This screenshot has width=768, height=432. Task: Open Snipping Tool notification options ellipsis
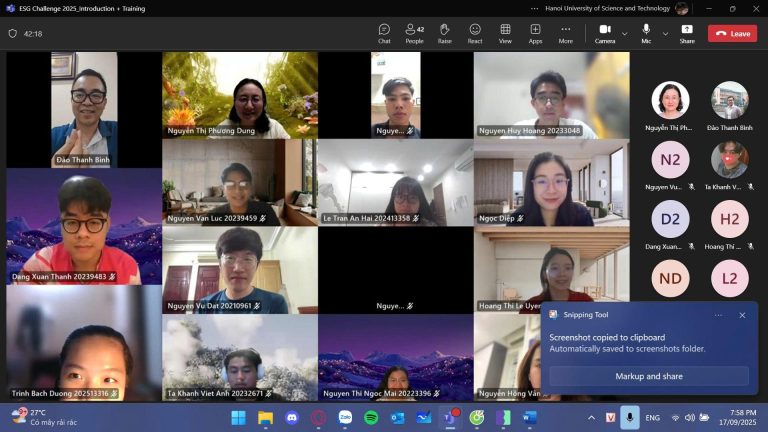click(718, 315)
